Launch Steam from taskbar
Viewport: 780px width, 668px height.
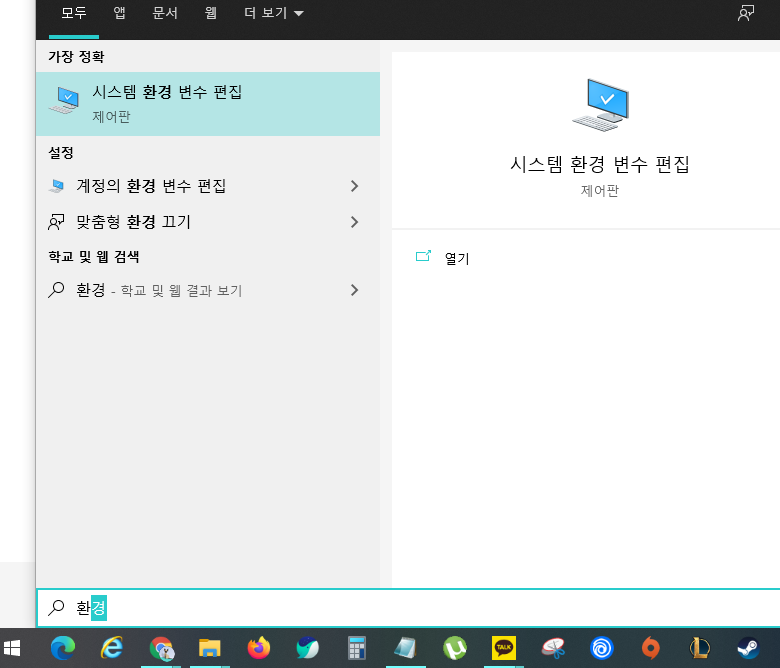tap(748, 648)
